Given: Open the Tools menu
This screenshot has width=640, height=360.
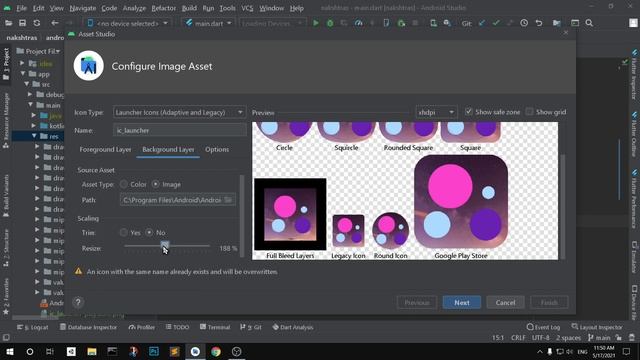Looking at the screenshot, I should 227,8.
